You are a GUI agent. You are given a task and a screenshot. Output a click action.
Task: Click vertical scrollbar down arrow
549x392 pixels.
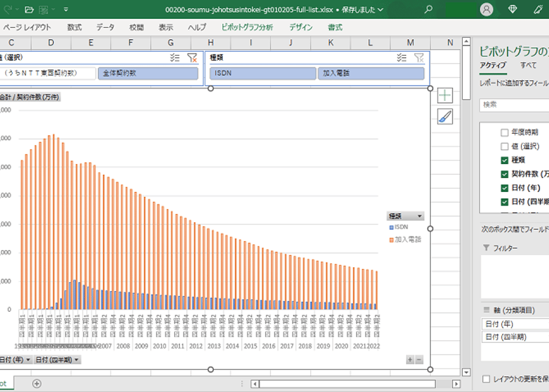pyautogui.click(x=466, y=372)
